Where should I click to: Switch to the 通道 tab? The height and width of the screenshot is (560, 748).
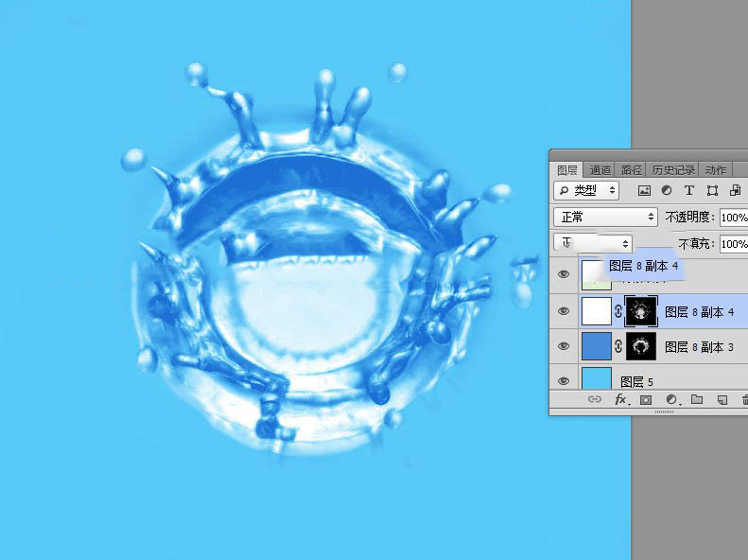click(x=600, y=170)
